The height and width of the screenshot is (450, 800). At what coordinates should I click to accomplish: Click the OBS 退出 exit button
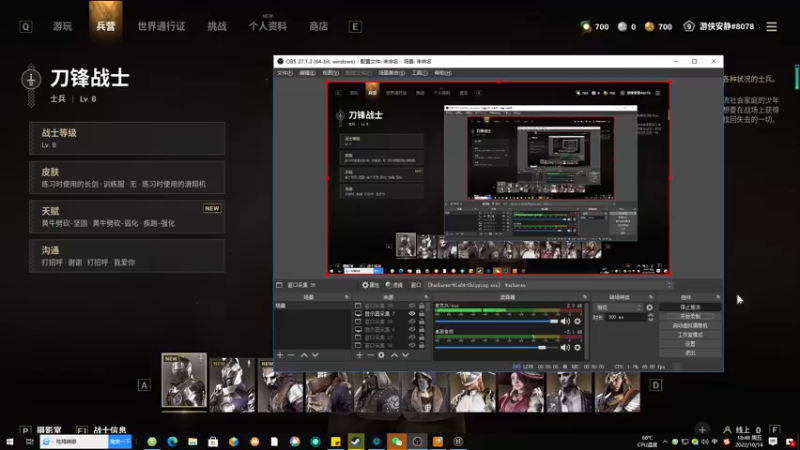click(x=690, y=353)
